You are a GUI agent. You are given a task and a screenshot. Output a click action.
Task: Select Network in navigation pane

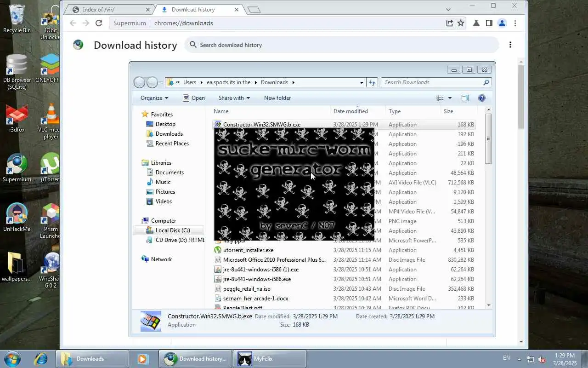pyautogui.click(x=157, y=259)
